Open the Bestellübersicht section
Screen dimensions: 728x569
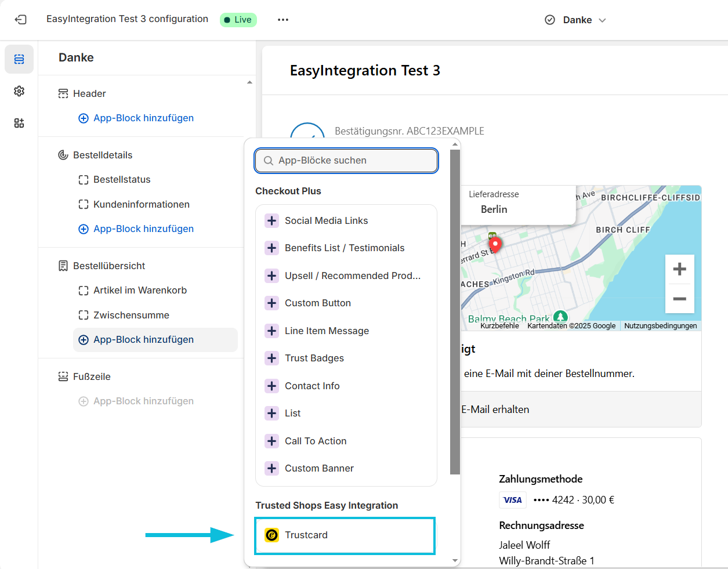[109, 266]
